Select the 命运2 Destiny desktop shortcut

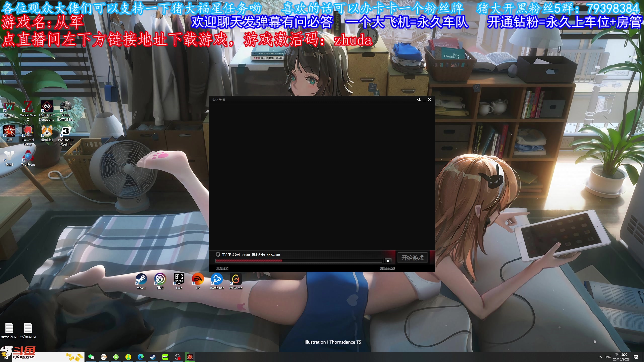coord(9,158)
